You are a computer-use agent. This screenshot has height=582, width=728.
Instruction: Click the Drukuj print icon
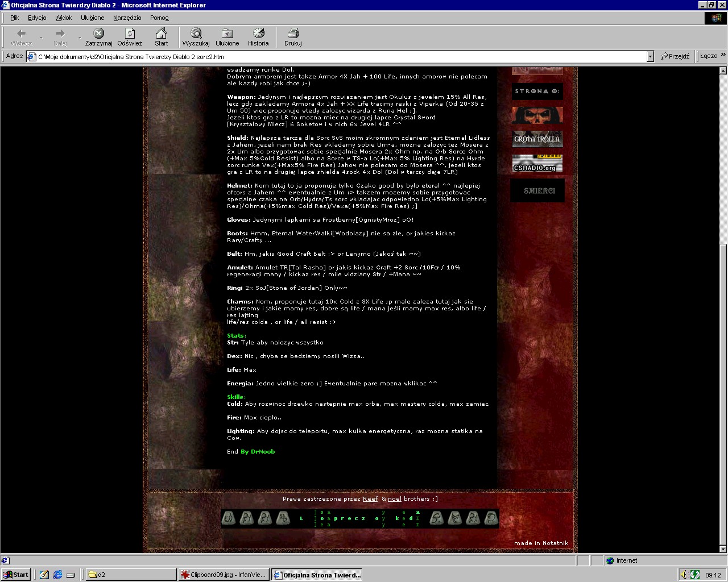coord(293,34)
